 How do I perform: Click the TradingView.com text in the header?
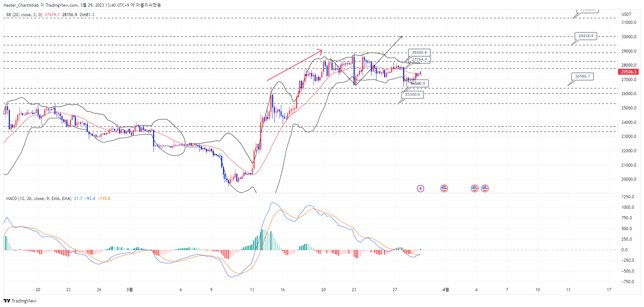pos(61,5)
